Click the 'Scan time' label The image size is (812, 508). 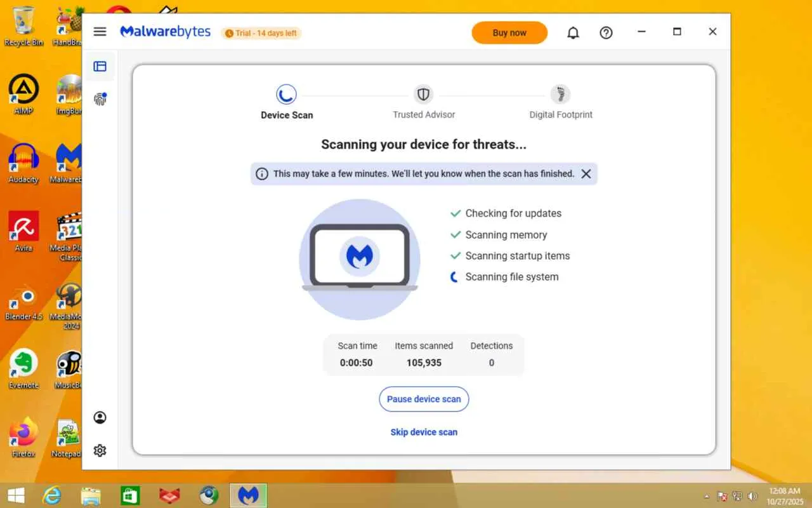[357, 346]
